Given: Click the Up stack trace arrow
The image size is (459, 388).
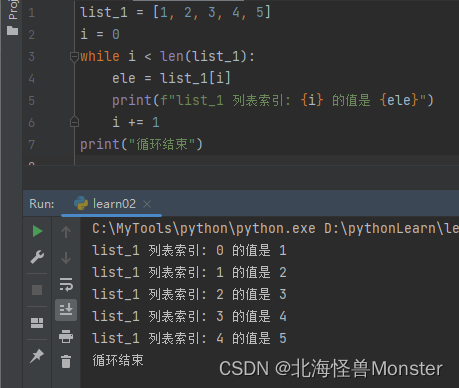Looking at the screenshot, I should (66, 232).
